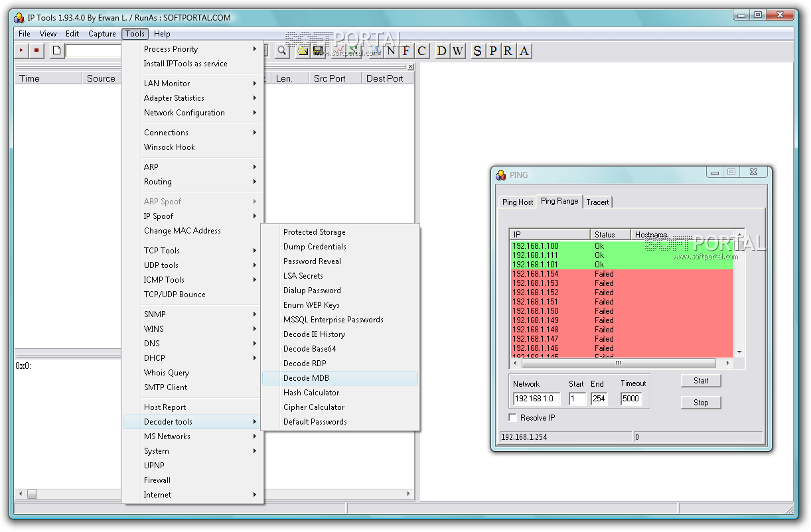Click the W toolbar letter icon
Screen dimensions: 811x532
pos(457,50)
